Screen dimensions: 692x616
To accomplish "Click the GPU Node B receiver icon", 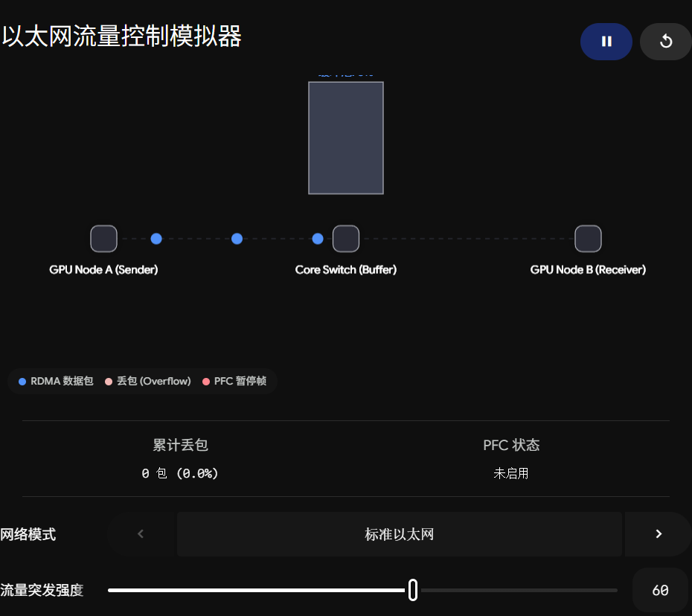I will (588, 239).
